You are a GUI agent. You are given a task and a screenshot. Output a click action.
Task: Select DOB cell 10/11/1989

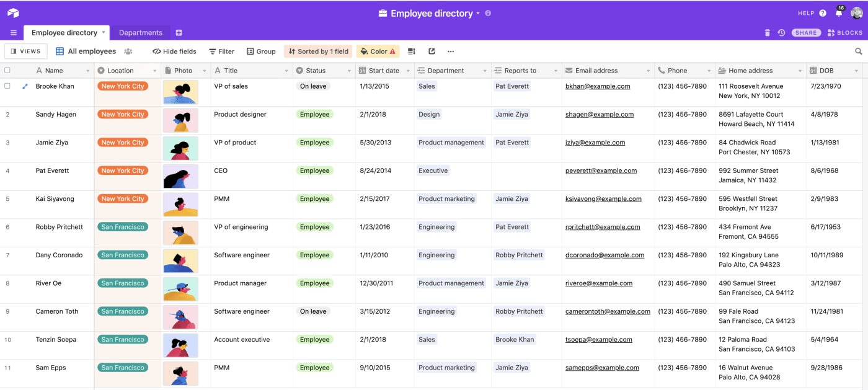[835, 261]
